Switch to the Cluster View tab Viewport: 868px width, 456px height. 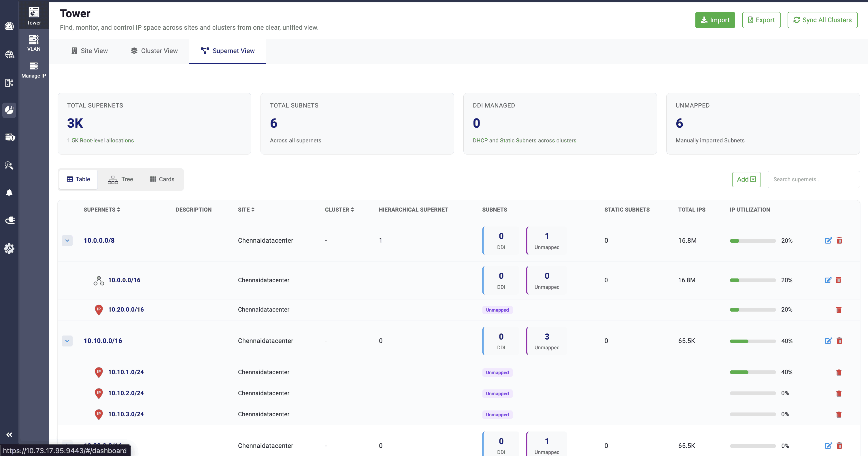click(154, 51)
